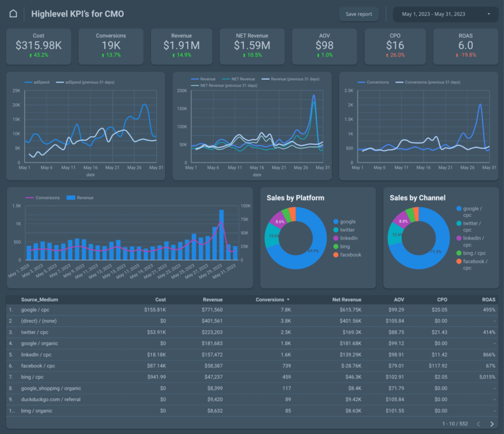Toggle Conversions line legend in combo chart
The image size is (504, 434).
click(42, 198)
